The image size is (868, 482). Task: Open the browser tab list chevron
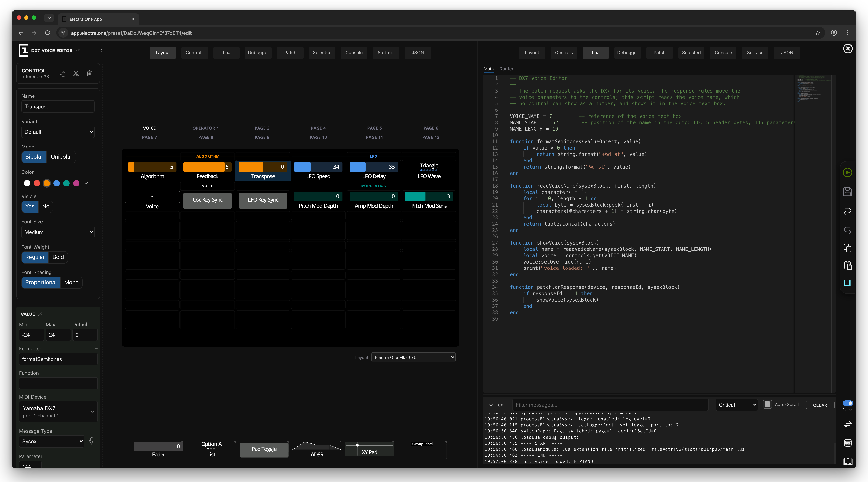[x=49, y=18]
